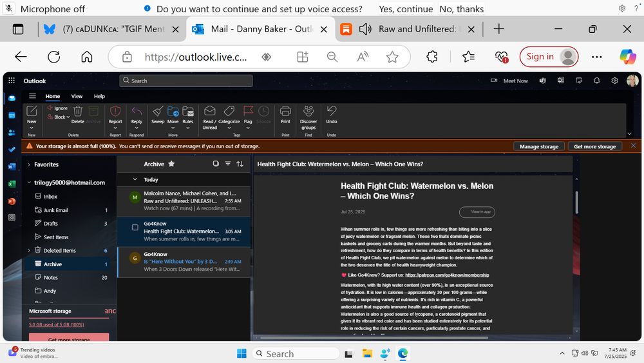Expand the Deleted Items folder
Viewport: 644px width, 363px height.
coord(29,250)
